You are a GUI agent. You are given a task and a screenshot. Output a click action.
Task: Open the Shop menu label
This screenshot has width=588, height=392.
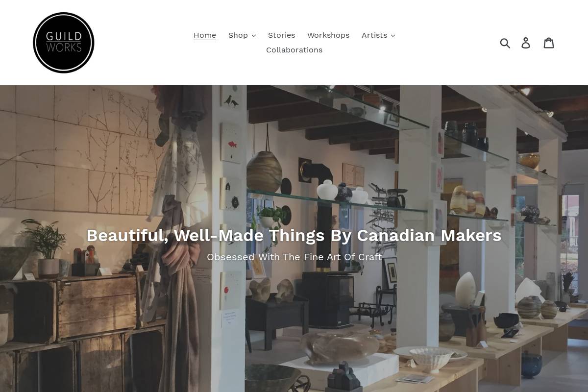click(238, 35)
